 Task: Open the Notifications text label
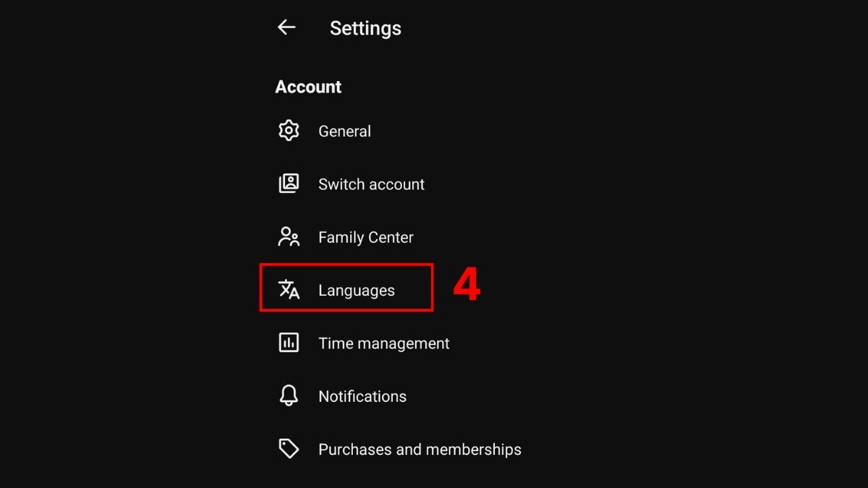362,396
